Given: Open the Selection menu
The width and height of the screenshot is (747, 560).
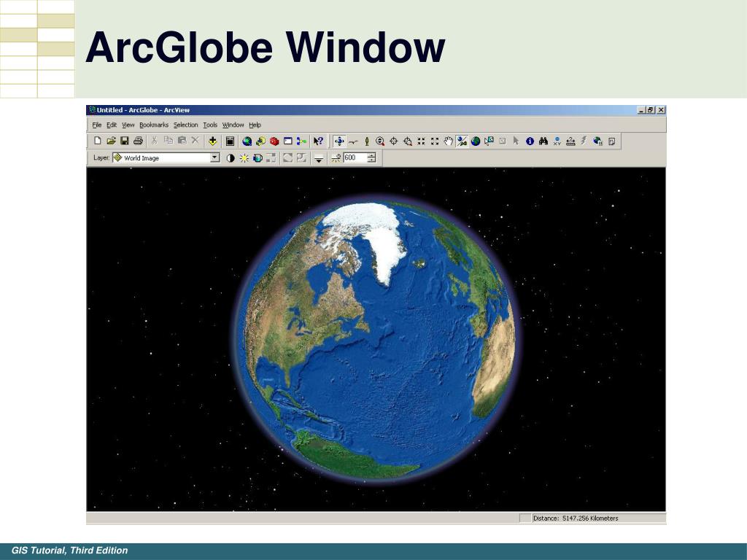Looking at the screenshot, I should click(185, 125).
